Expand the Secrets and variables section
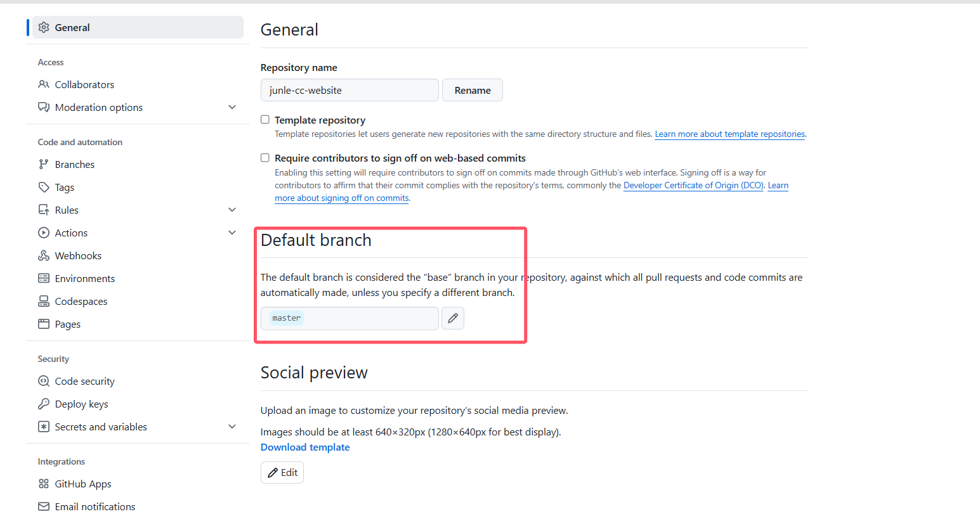This screenshot has height=514, width=980. [x=232, y=427]
